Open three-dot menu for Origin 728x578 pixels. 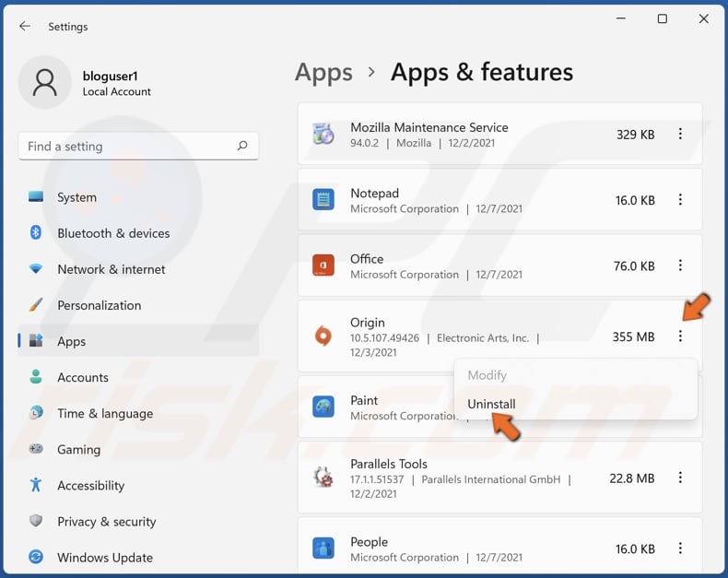pos(680,336)
